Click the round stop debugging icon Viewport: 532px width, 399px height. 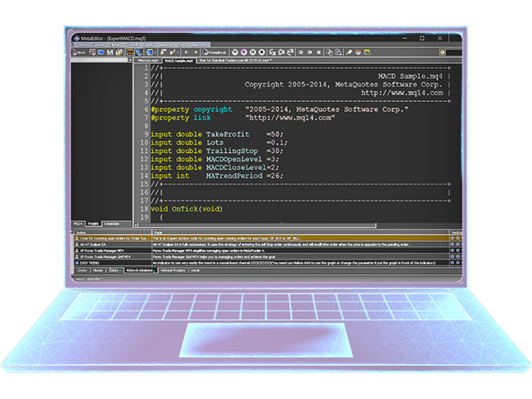point(262,52)
